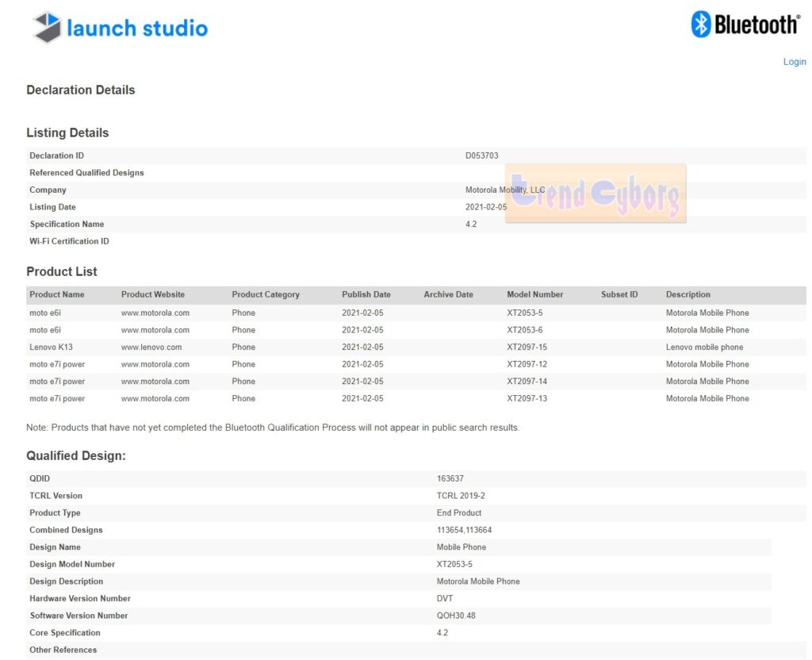Sort by Publish Date column header
The image size is (812, 660).
pos(366,294)
